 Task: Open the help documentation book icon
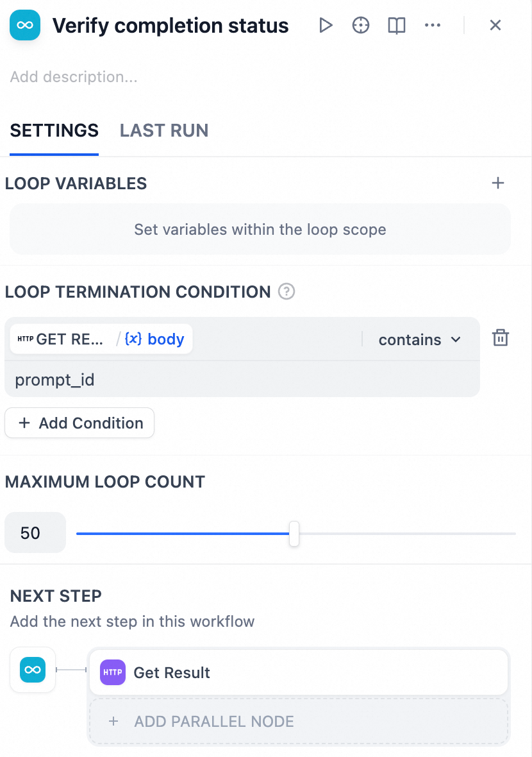397,26
